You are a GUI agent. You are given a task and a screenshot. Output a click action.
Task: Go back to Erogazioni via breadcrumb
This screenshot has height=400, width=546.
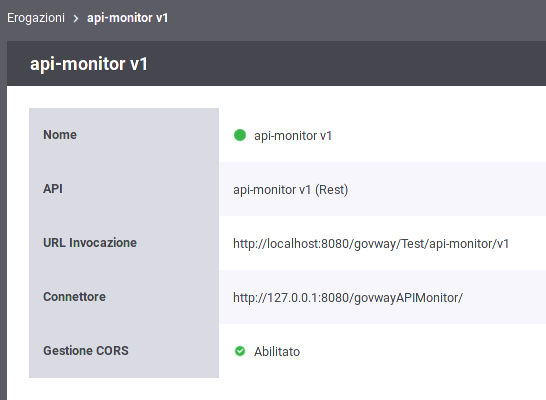click(36, 18)
